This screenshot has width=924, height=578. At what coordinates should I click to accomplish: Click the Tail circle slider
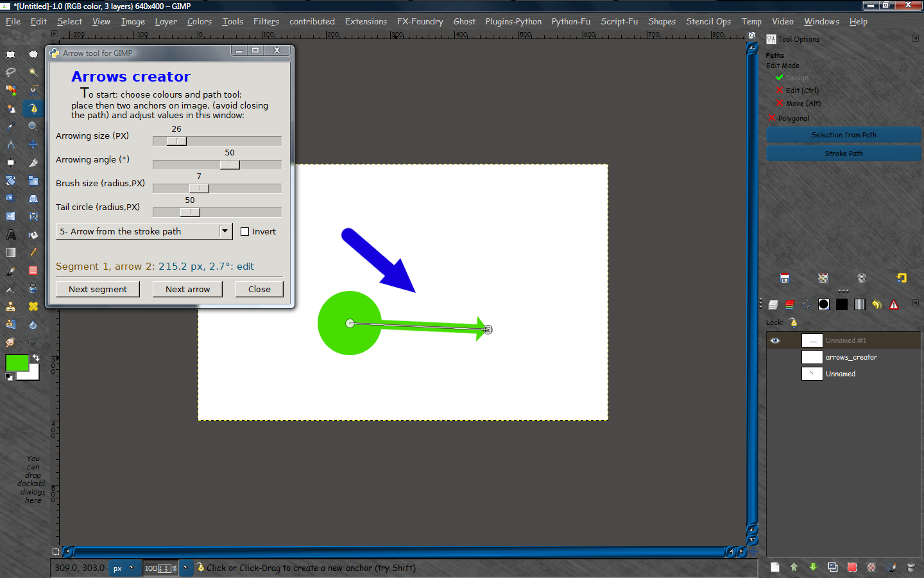[x=217, y=212]
